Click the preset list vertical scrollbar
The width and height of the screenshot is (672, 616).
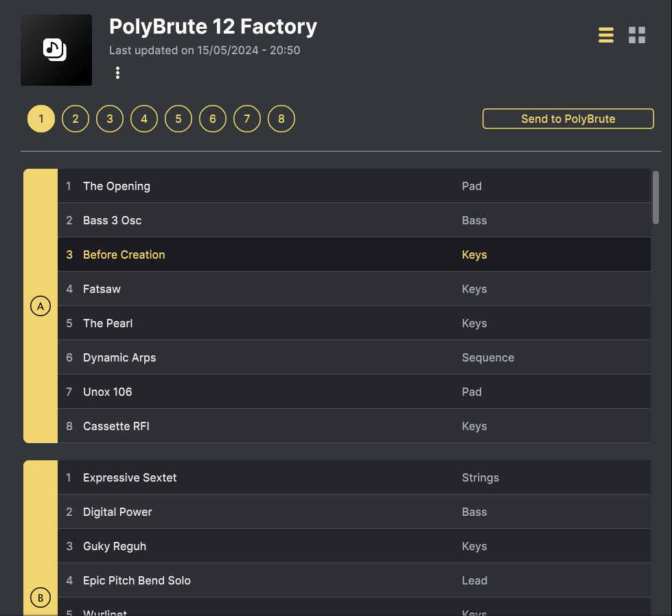tap(656, 198)
